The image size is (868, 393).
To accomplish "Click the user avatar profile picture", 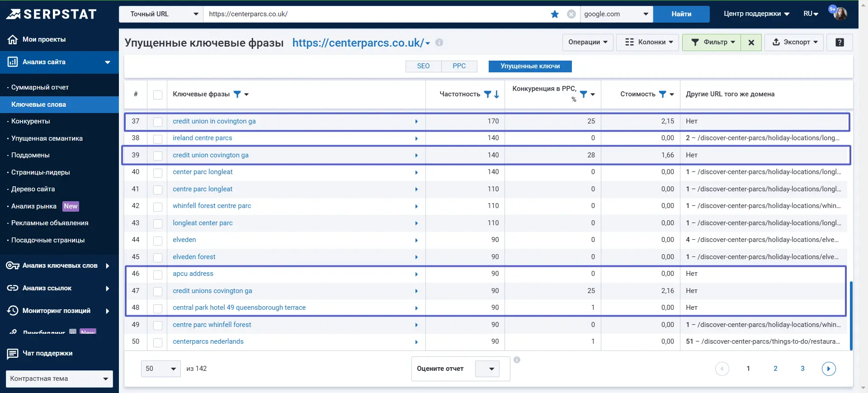I will pyautogui.click(x=840, y=14).
